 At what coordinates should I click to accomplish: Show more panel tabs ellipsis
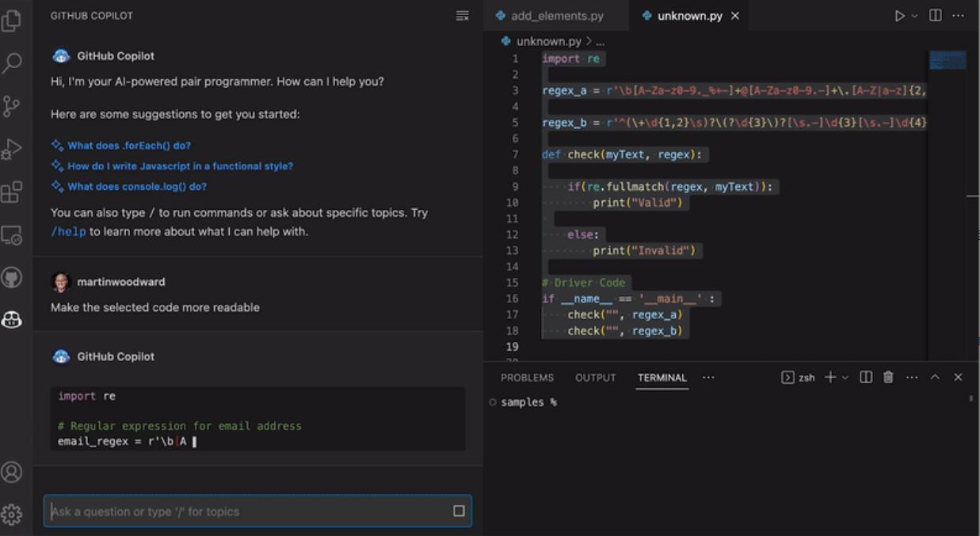(708, 378)
